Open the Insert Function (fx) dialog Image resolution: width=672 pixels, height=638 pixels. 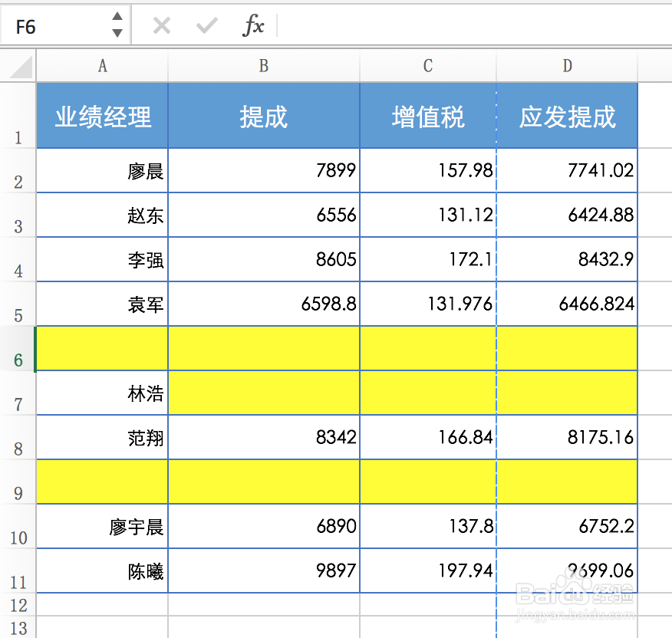click(253, 25)
